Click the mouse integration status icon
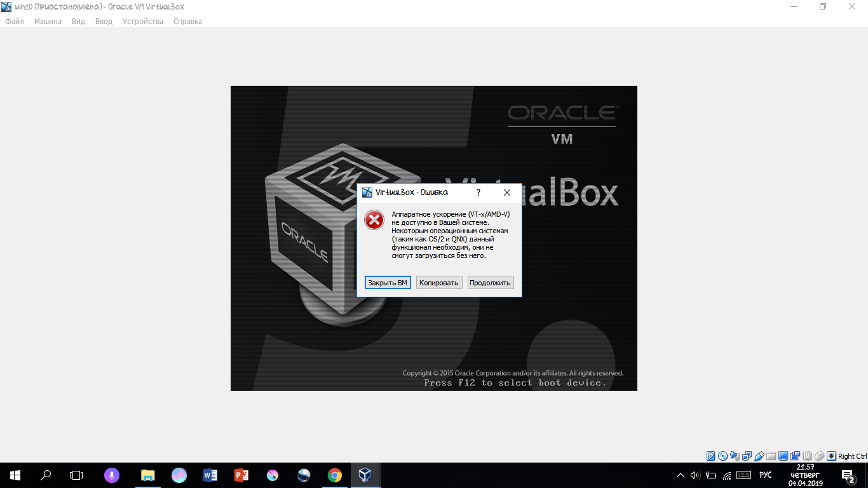 (819, 456)
